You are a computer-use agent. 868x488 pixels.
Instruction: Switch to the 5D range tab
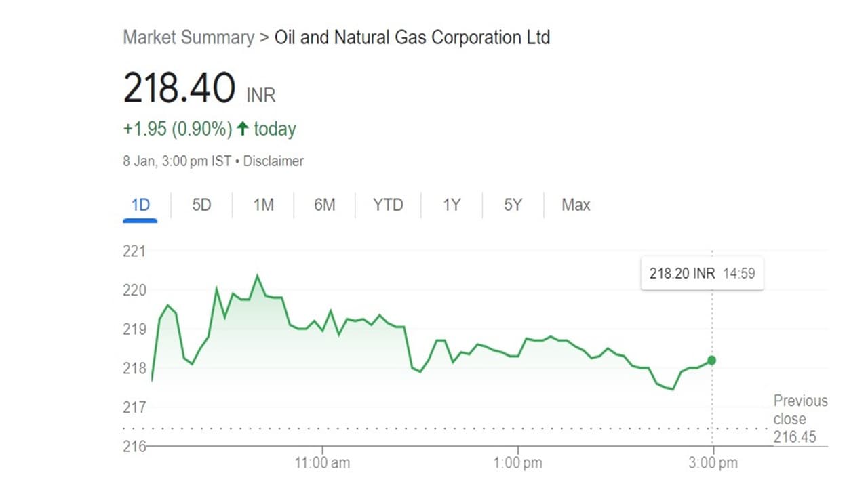point(201,205)
